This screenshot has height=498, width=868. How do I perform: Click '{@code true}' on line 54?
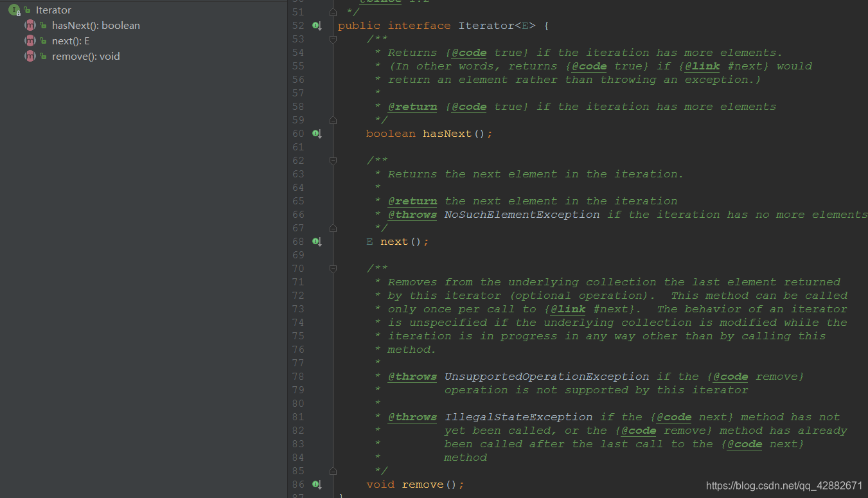point(486,53)
